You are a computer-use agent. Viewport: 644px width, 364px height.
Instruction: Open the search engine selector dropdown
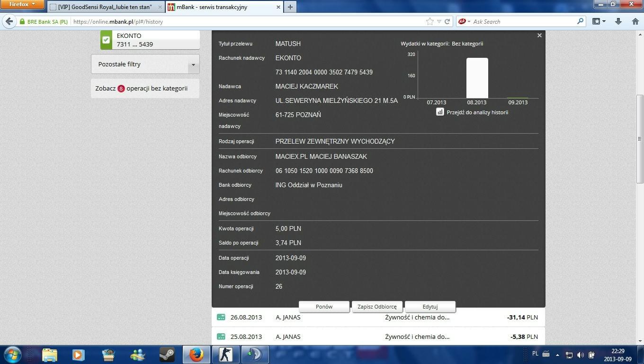pyautogui.click(x=464, y=21)
